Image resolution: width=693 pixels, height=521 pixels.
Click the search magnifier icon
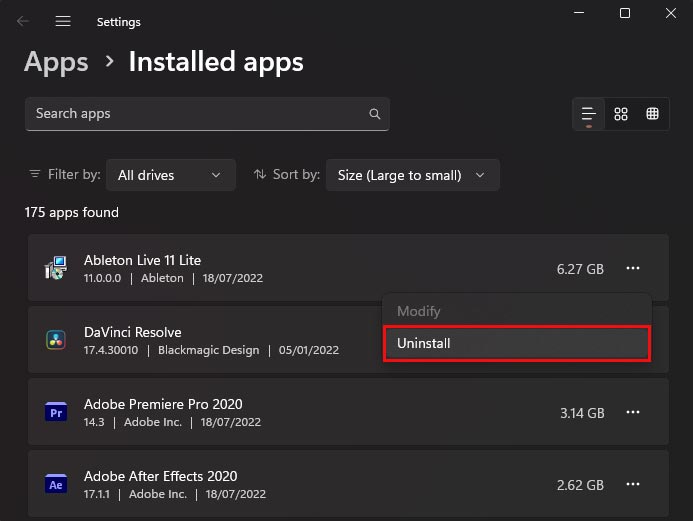coord(374,114)
